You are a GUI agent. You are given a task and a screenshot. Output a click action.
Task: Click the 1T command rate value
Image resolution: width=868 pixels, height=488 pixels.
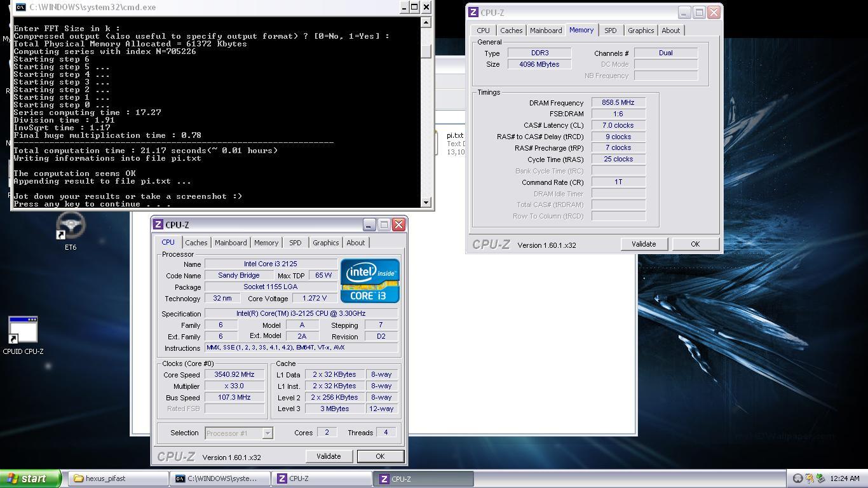[x=618, y=182]
